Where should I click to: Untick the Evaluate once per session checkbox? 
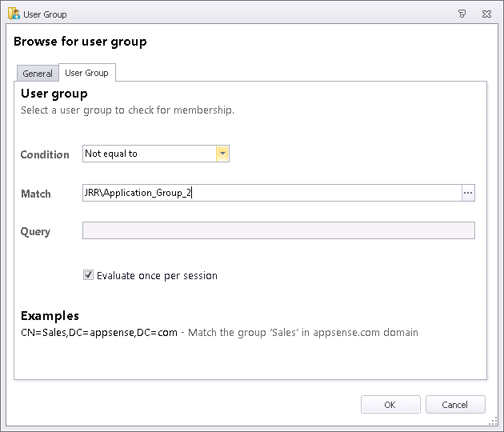click(x=88, y=275)
